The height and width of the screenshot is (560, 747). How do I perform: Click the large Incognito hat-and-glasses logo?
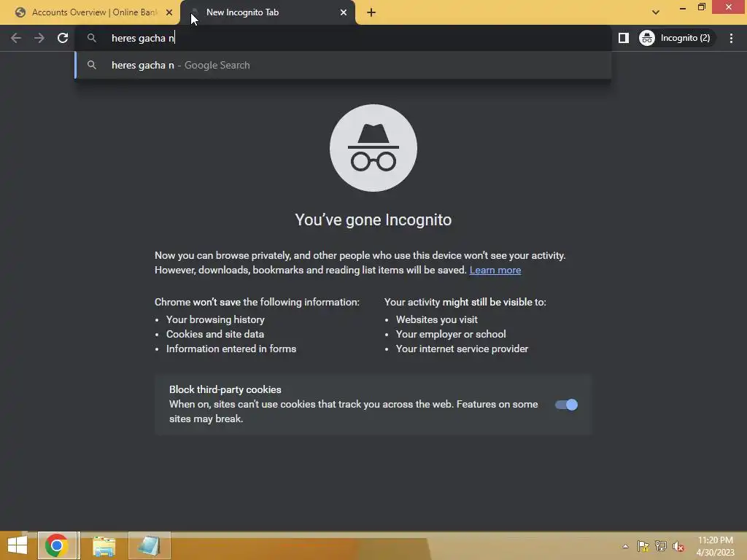373,148
